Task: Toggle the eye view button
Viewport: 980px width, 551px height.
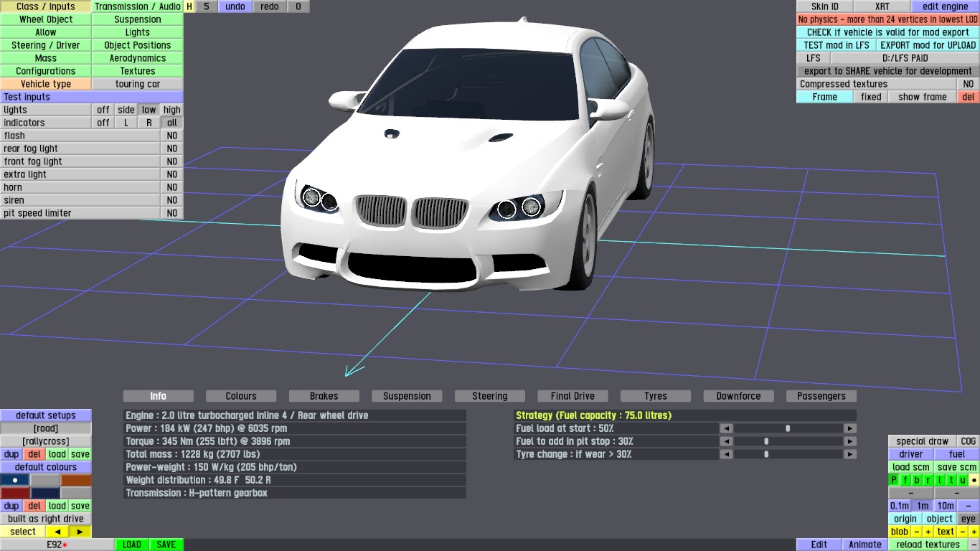Action: coord(969,519)
